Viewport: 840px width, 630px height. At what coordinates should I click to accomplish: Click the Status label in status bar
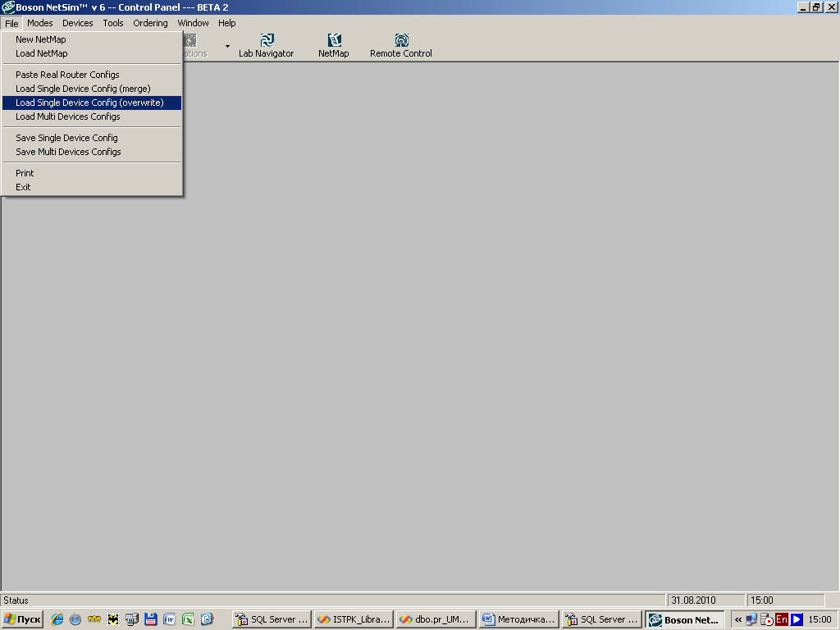click(x=16, y=600)
